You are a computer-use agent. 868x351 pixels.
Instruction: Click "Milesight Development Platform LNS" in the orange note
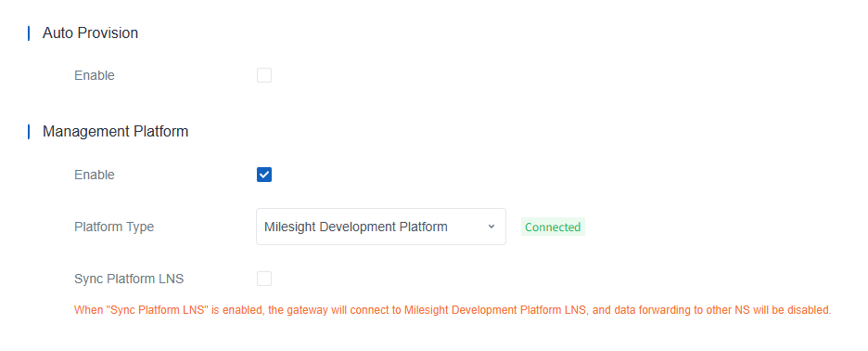tap(497, 310)
